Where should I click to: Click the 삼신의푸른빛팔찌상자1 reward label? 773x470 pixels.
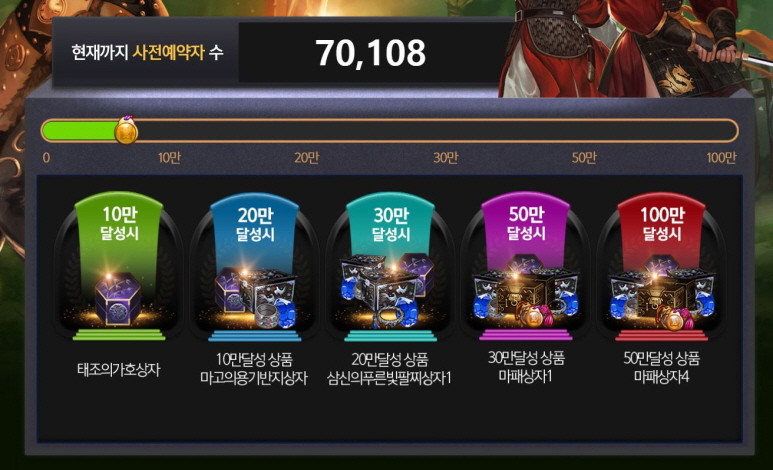389,378
